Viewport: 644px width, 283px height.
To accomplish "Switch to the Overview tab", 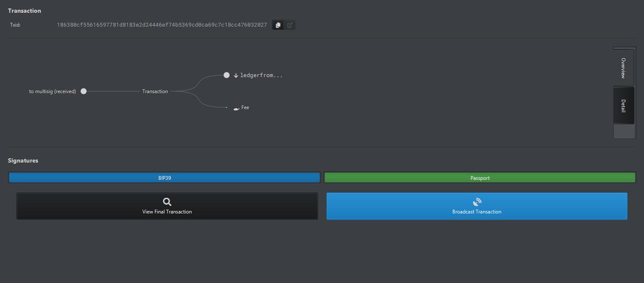I will pos(624,67).
